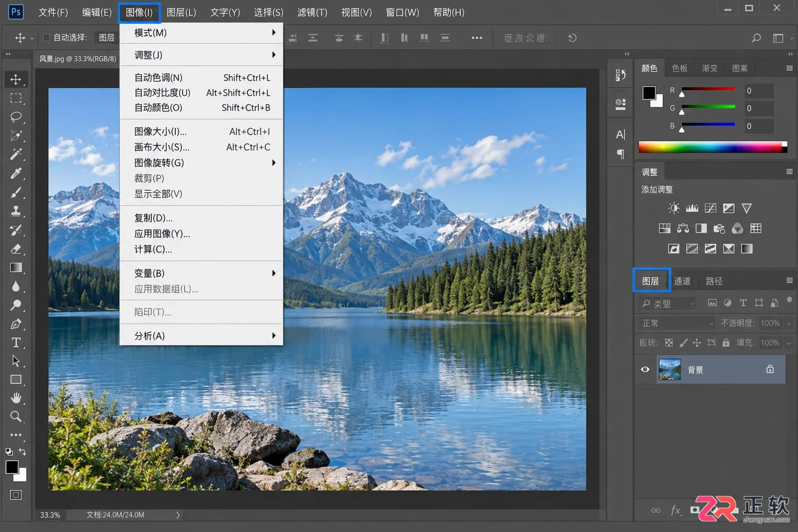This screenshot has width=798, height=532.
Task: Click the 复制(D)... menu entry
Action: pyautogui.click(x=201, y=218)
